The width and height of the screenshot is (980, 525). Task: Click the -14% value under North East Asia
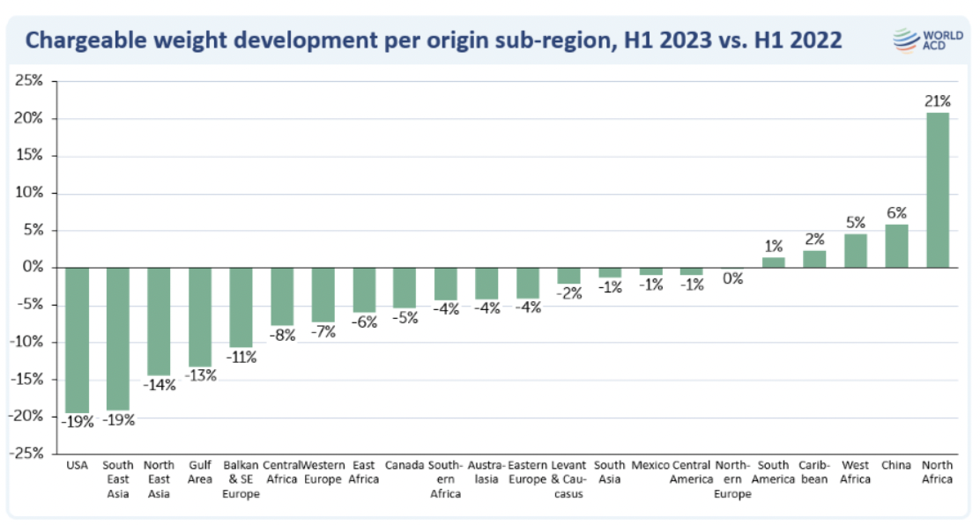click(x=160, y=385)
